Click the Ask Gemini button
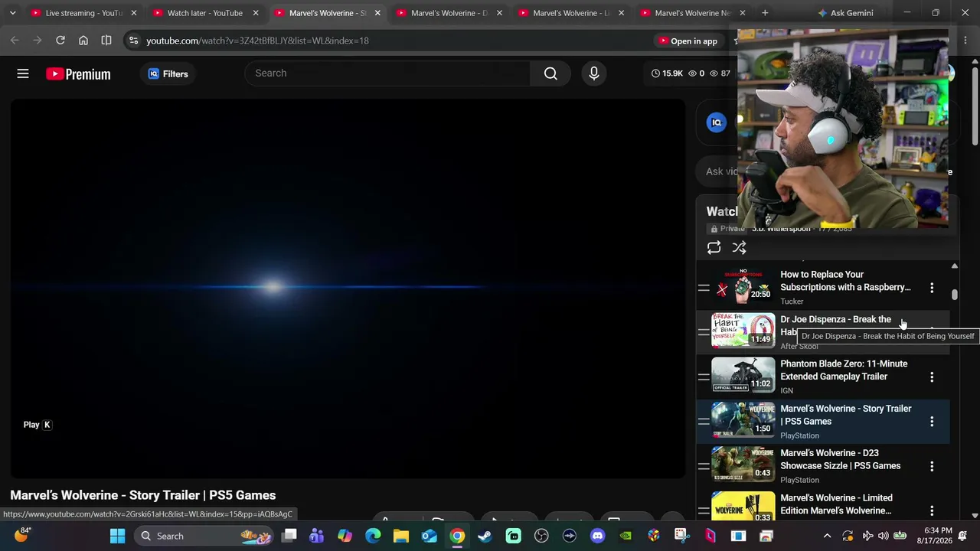Image resolution: width=980 pixels, height=551 pixels. point(845,13)
